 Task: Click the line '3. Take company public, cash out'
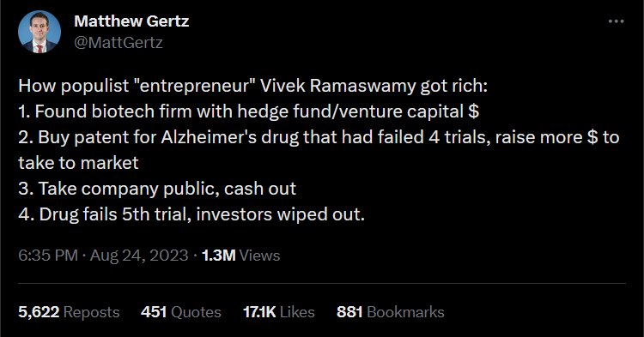(x=157, y=189)
